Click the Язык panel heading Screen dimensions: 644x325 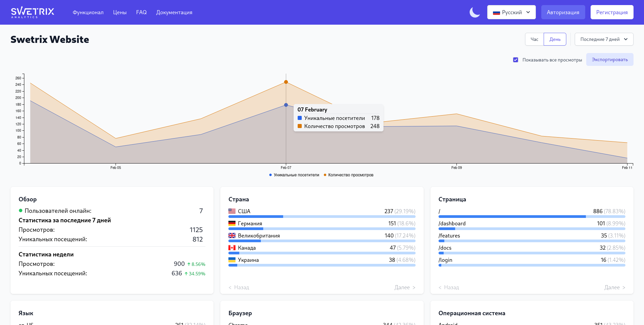(26, 313)
